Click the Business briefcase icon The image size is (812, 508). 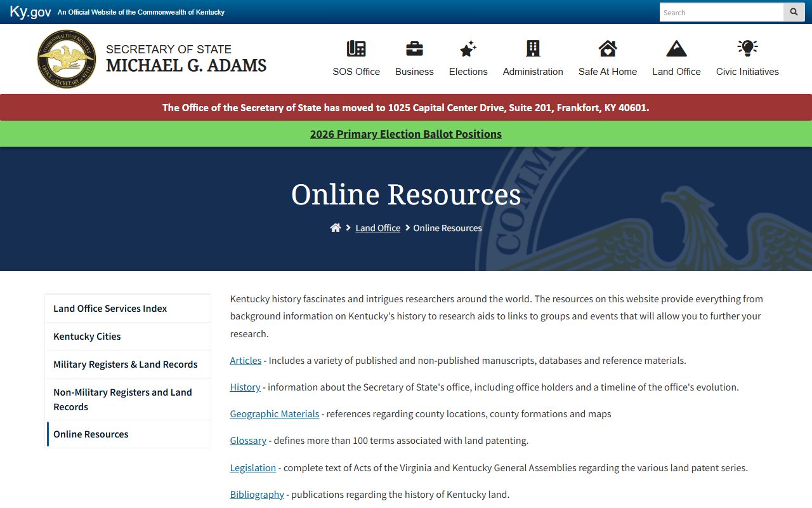coord(414,48)
